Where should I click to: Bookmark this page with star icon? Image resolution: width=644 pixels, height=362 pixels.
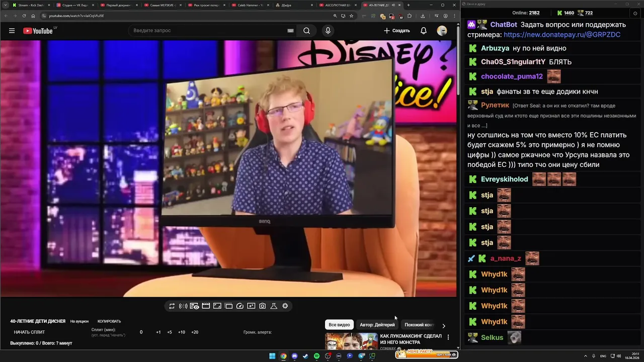351,16
